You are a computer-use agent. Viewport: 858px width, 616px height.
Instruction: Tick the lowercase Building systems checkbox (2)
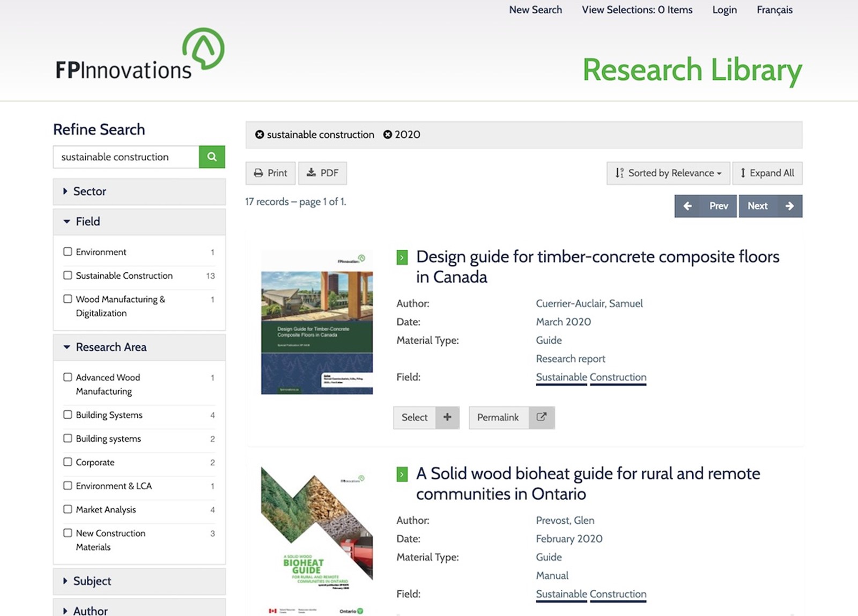(68, 438)
